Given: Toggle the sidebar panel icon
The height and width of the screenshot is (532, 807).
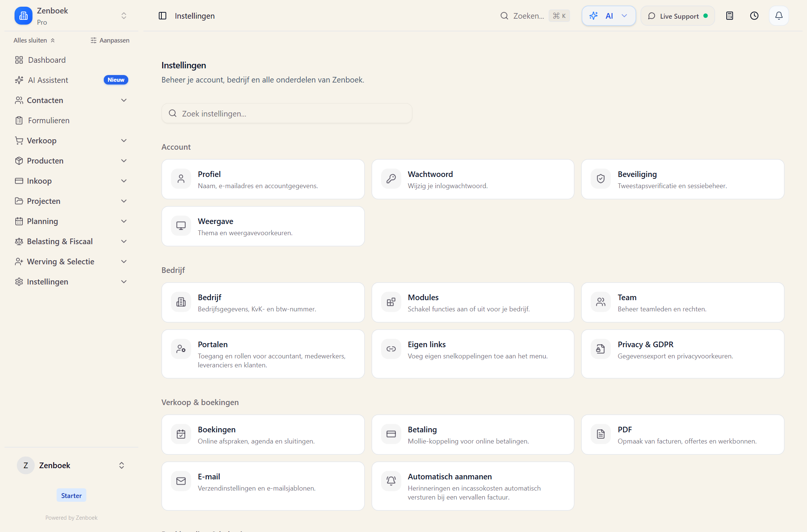Looking at the screenshot, I should pyautogui.click(x=163, y=16).
